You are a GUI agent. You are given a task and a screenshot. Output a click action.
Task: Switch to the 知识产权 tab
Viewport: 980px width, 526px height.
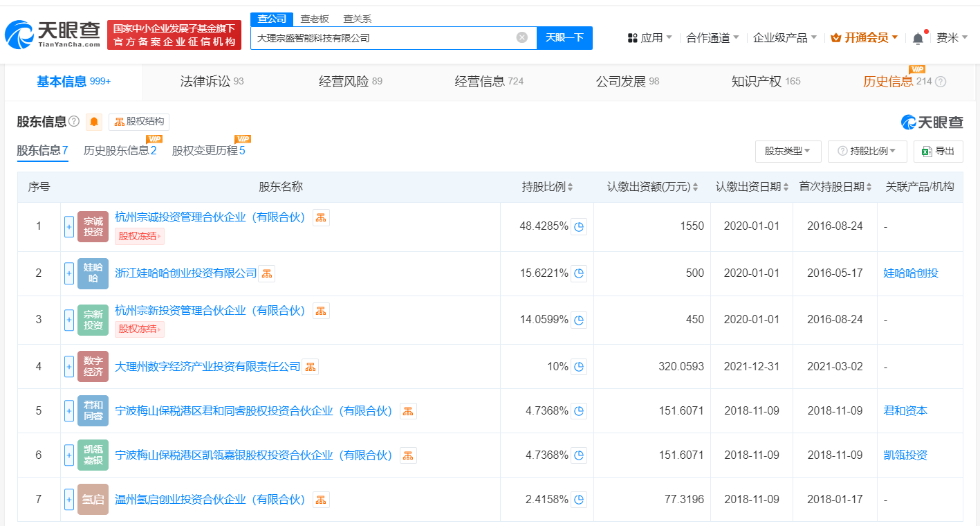point(766,82)
